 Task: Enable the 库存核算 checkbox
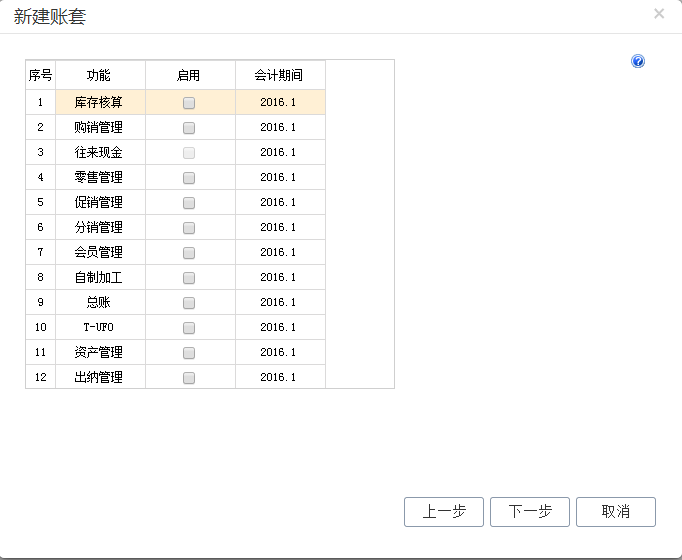[189, 103]
